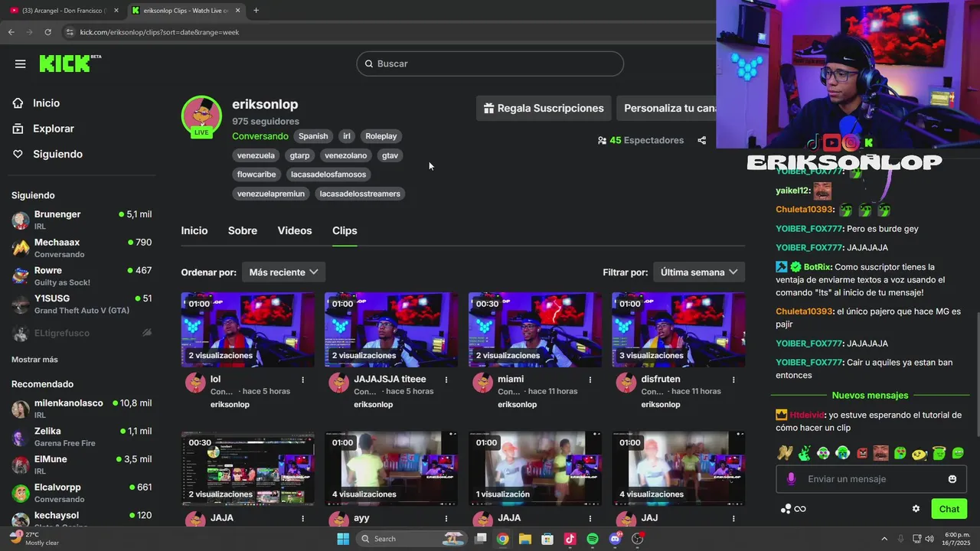
Task: Click the browser address bar URL
Action: [159, 32]
